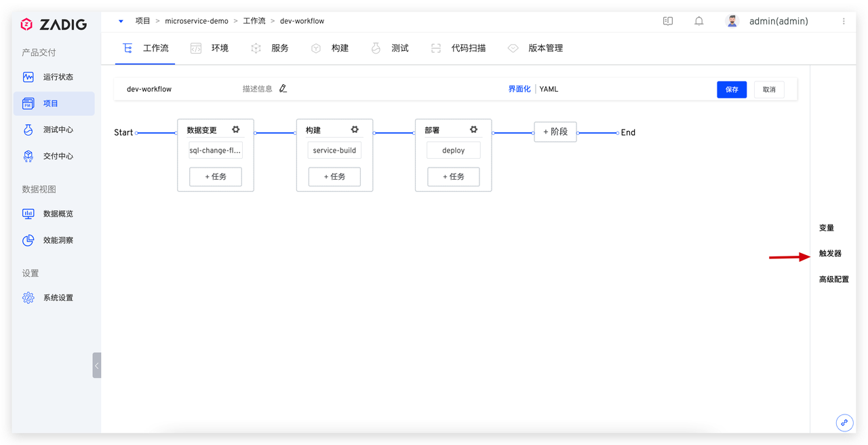Click the documentation book icon in header
868x445 pixels.
tap(668, 21)
